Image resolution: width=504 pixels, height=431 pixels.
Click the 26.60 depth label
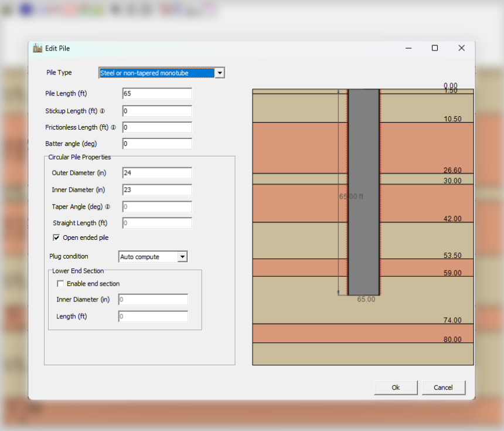pos(452,170)
